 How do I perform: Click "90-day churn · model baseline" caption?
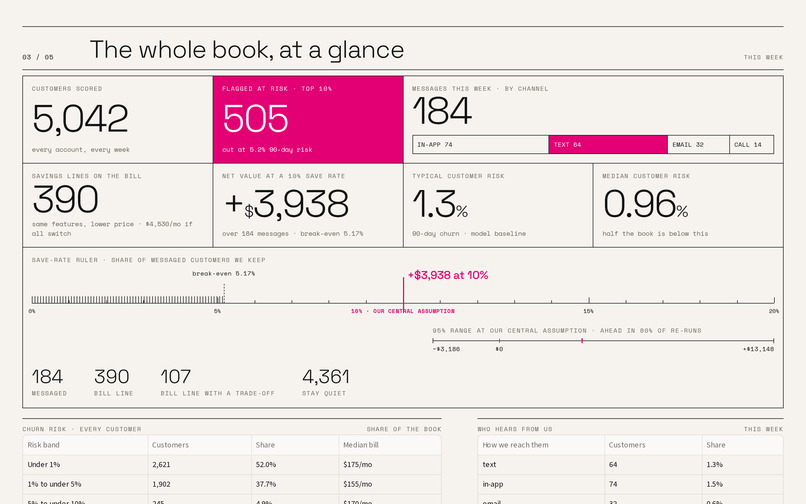click(469, 233)
